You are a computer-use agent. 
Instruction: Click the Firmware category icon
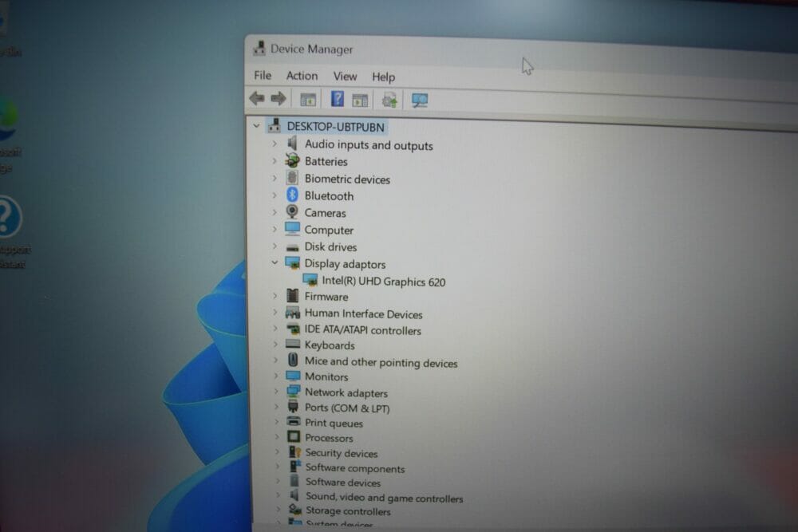click(293, 295)
